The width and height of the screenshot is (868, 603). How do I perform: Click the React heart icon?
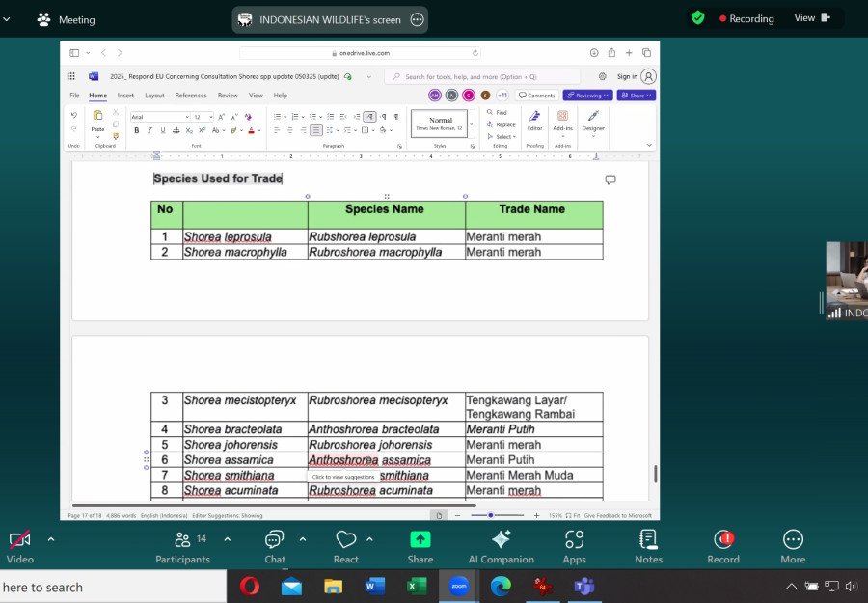point(345,539)
